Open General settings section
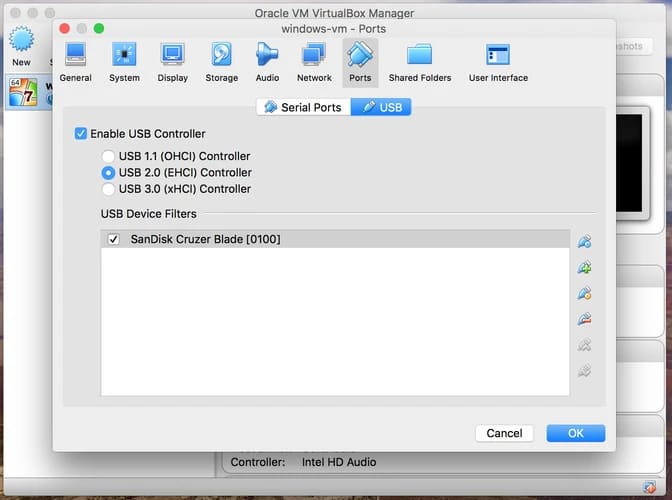Viewport: 672px width, 500px height. [x=75, y=63]
